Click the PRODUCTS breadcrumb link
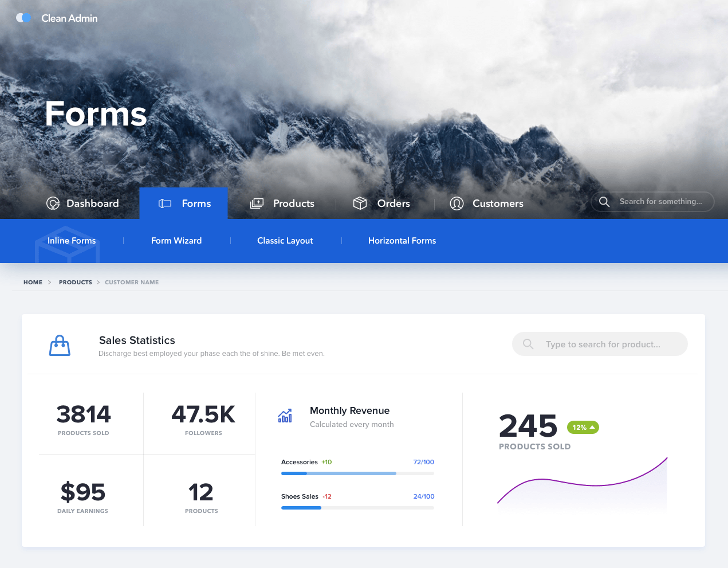Viewport: 728px width, 568px height. (75, 282)
